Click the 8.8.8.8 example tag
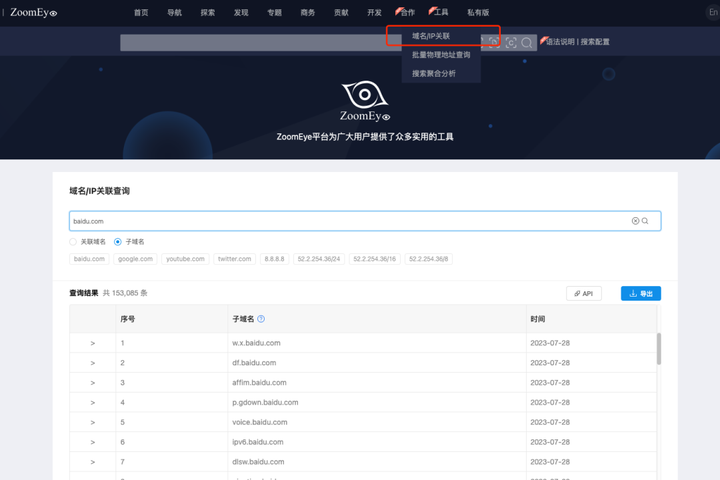 point(274,259)
